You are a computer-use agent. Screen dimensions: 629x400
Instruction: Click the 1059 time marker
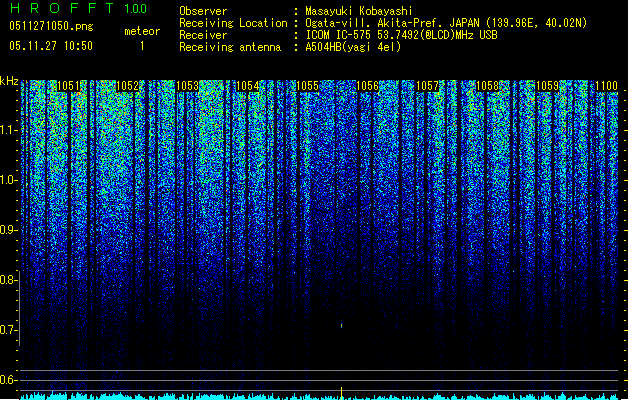pyautogui.click(x=547, y=86)
